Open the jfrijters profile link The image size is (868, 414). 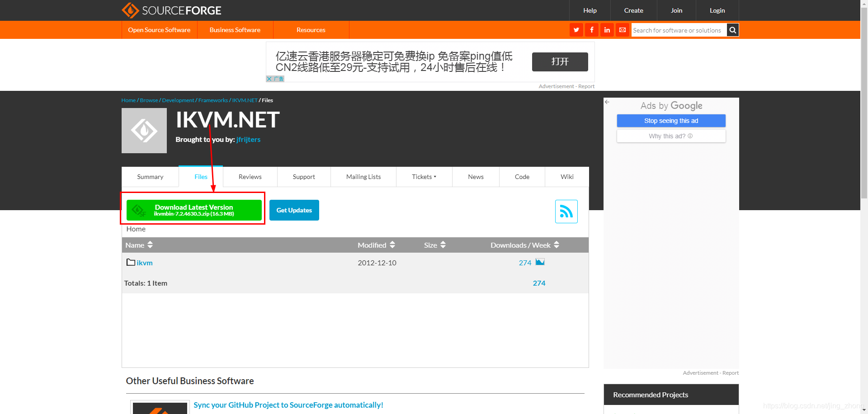point(248,139)
